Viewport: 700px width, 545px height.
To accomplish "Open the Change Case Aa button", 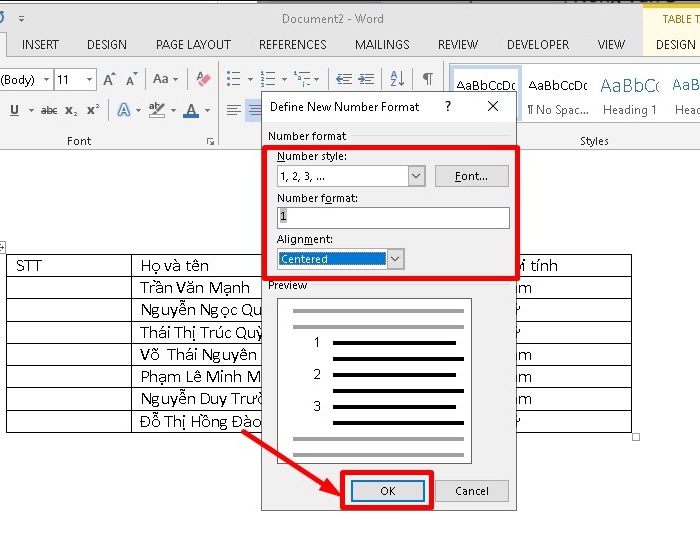I will point(165,79).
